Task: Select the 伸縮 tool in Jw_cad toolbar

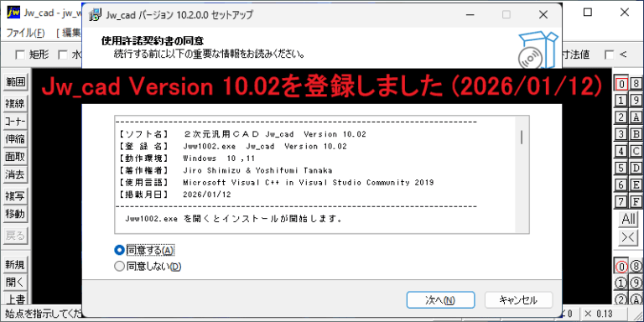Action: coord(15,139)
